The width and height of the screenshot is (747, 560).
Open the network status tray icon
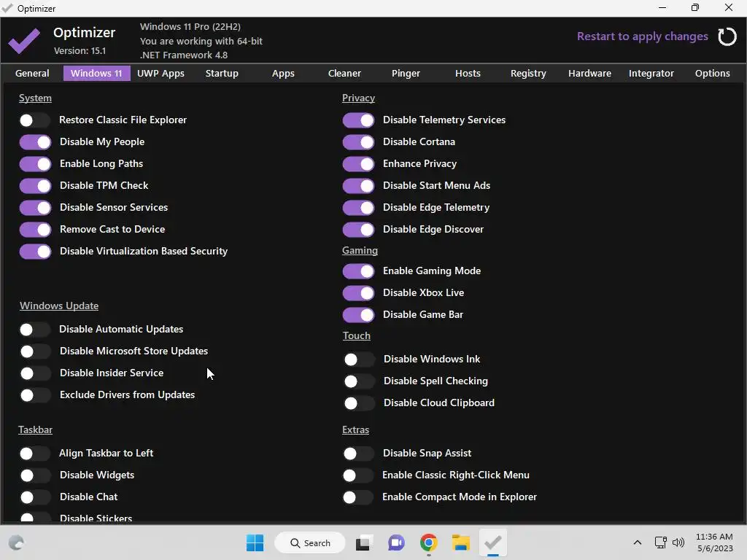click(660, 542)
